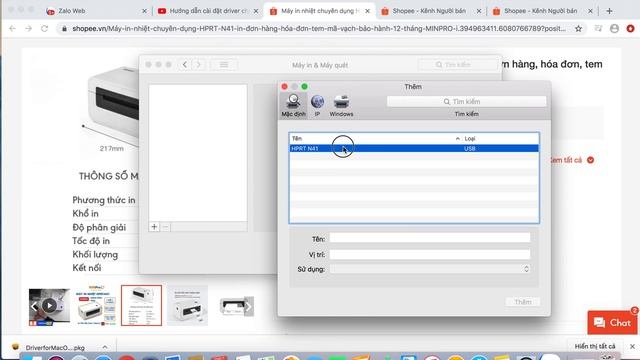Click the shopee.vn address bar
The width and height of the screenshot is (640, 360).
tap(318, 29)
